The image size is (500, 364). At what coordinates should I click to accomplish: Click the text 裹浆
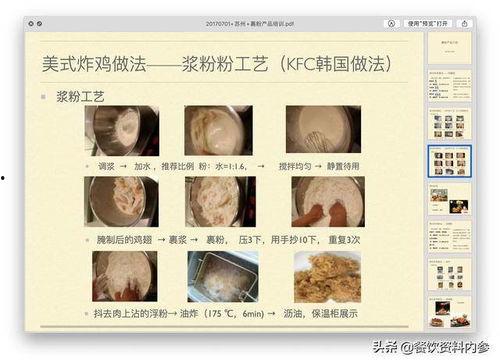[178, 240]
